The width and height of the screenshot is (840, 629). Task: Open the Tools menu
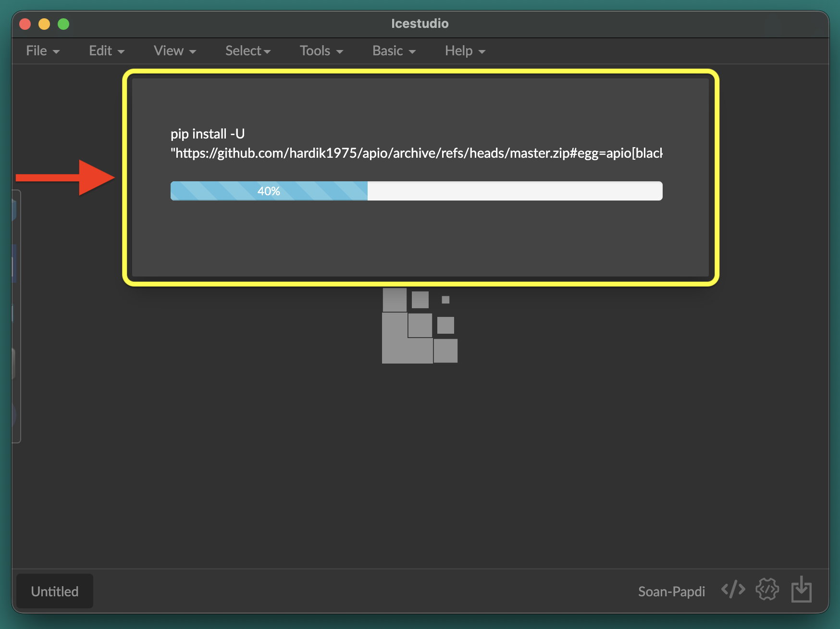(x=321, y=51)
